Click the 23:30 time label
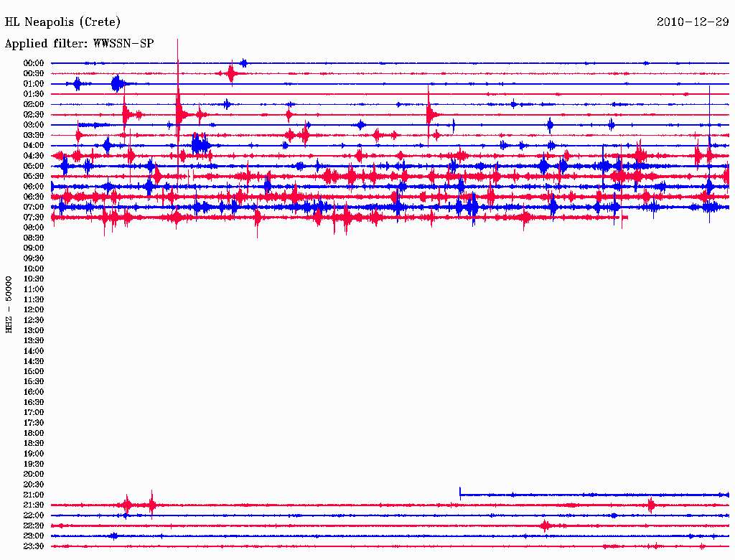735x560 pixels. 34,546
